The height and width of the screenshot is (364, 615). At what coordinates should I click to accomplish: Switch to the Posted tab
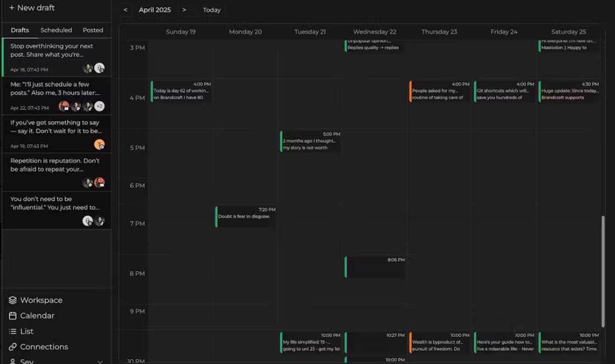click(93, 30)
